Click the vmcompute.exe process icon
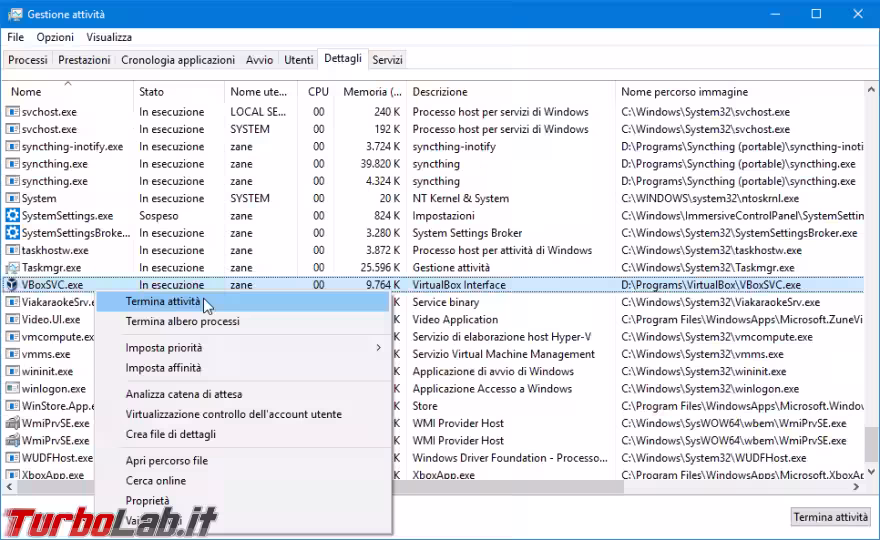Screen dimensions: 880x540 point(12,337)
